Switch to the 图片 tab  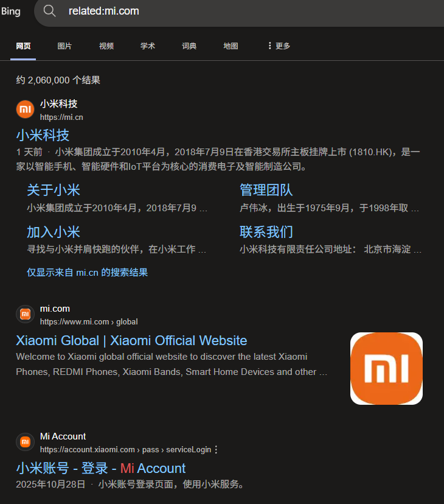tap(64, 46)
